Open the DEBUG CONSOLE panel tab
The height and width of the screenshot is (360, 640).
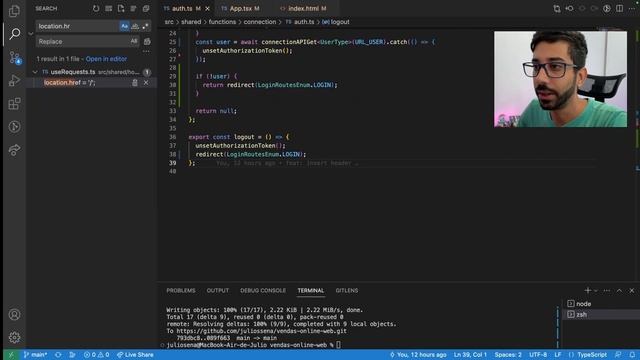(x=263, y=291)
